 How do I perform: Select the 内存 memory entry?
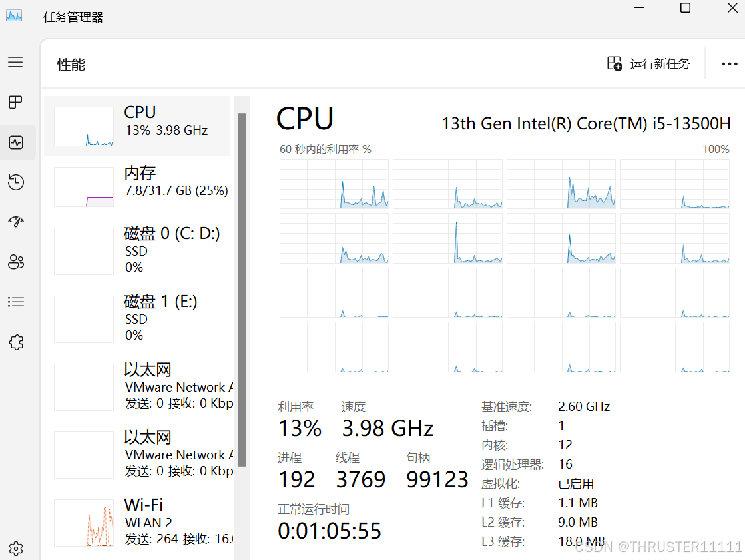pos(137,186)
